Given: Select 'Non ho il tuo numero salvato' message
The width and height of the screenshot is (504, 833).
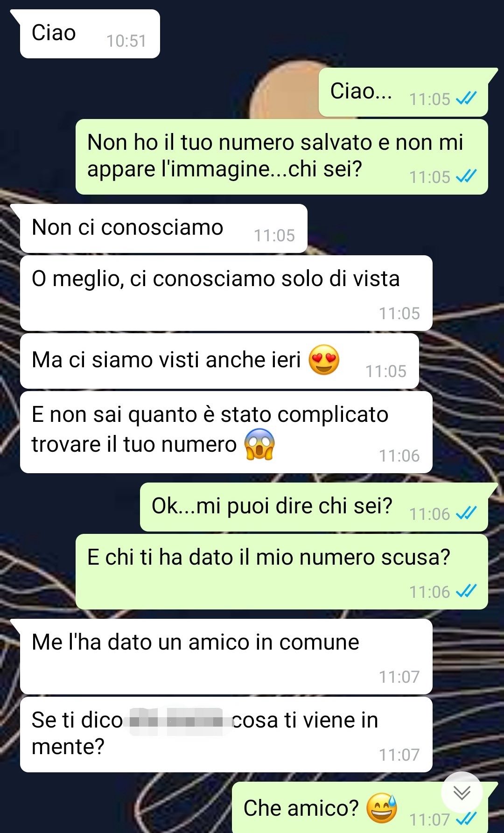Looking at the screenshot, I should pos(281,157).
